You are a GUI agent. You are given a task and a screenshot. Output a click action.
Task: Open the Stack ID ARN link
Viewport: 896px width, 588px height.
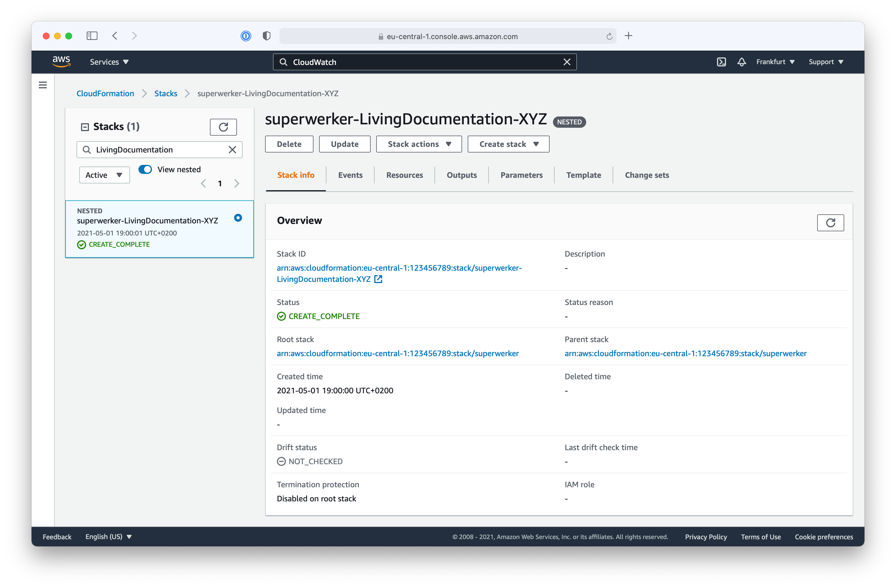click(399, 273)
